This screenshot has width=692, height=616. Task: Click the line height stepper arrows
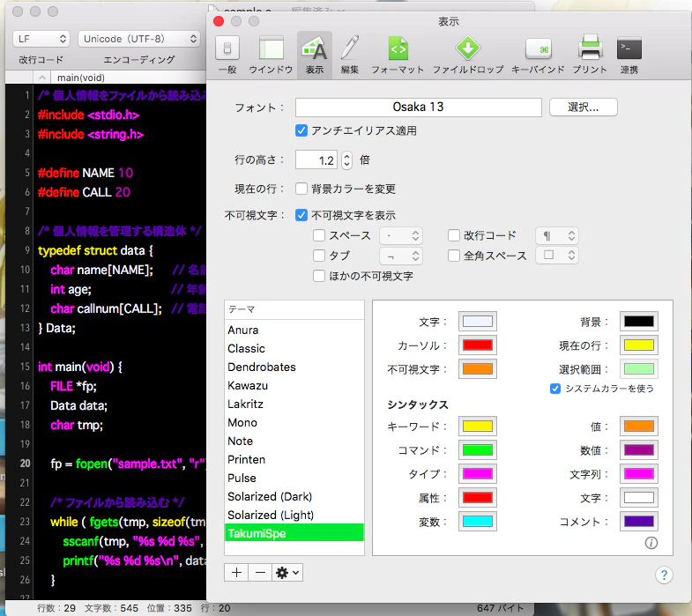[x=347, y=160]
